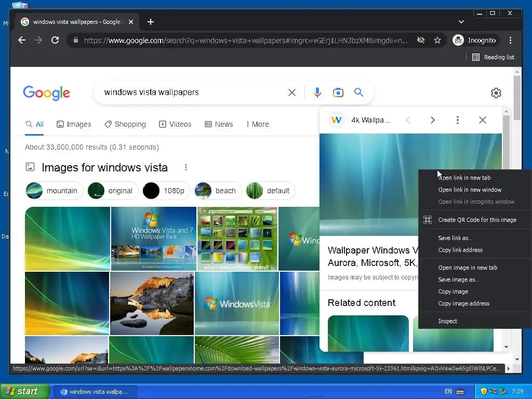Clear the search box text
Viewport: 532px width, 399px height.
click(292, 92)
